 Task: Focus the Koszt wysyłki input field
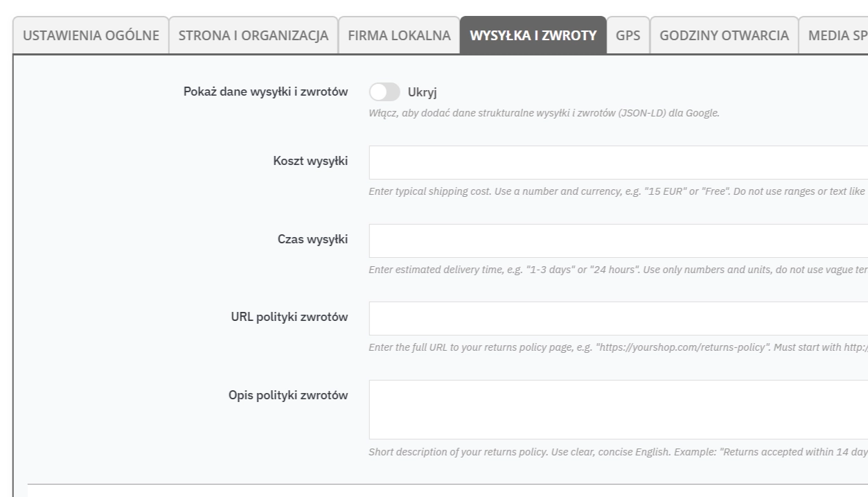[617, 162]
